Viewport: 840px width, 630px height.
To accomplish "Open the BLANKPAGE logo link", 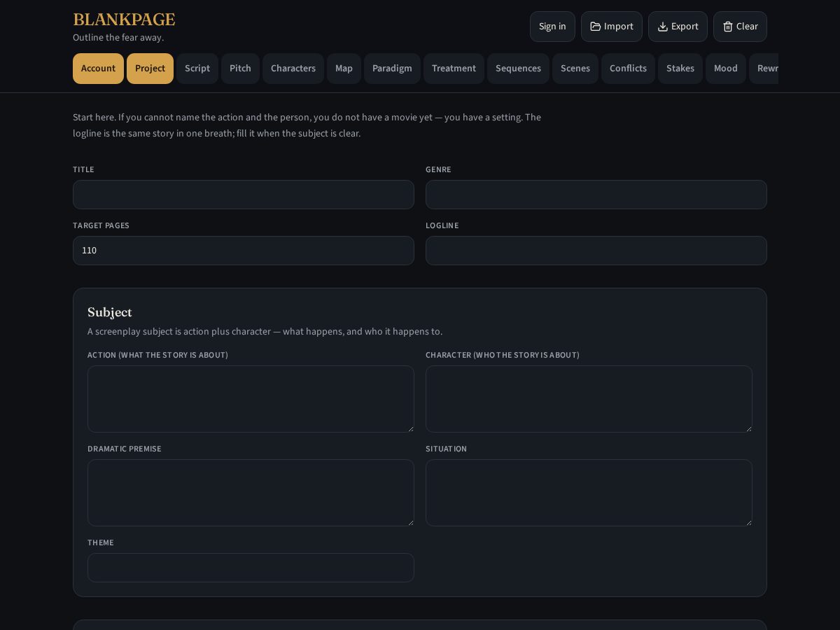I will click(124, 20).
